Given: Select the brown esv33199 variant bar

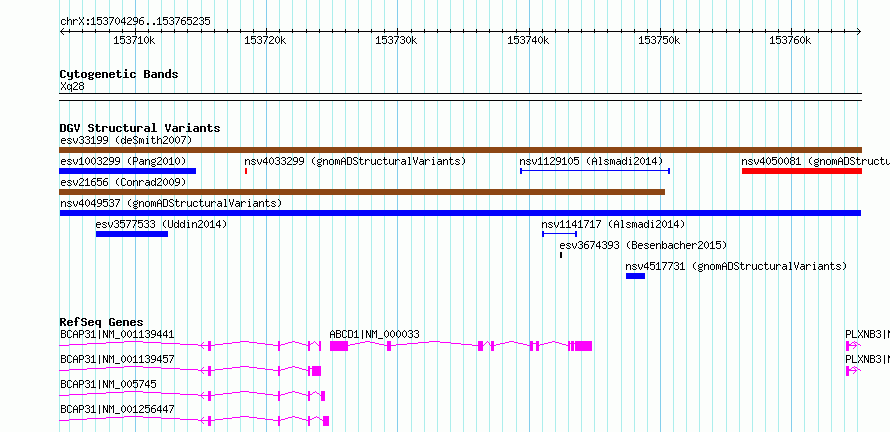Looking at the screenshot, I should click(x=460, y=150).
